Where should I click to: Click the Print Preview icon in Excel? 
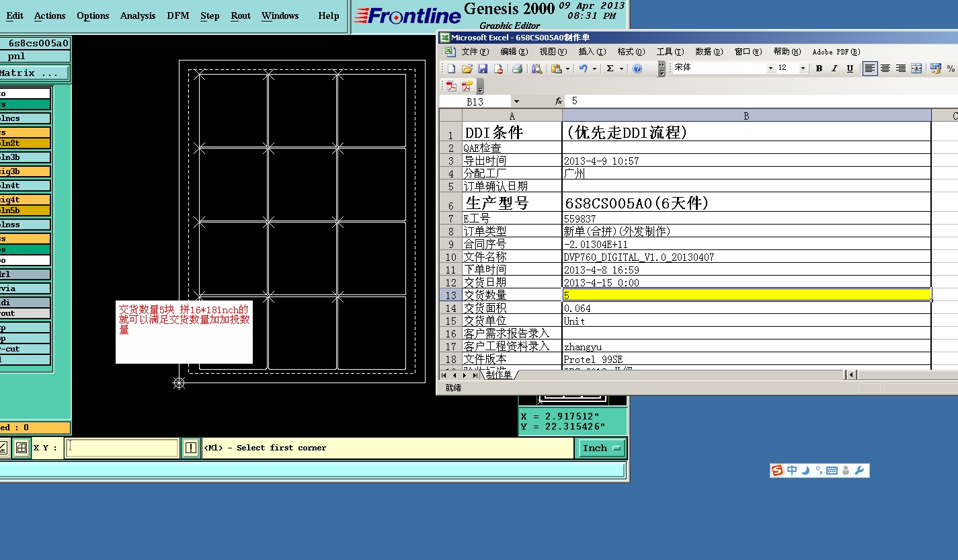536,69
